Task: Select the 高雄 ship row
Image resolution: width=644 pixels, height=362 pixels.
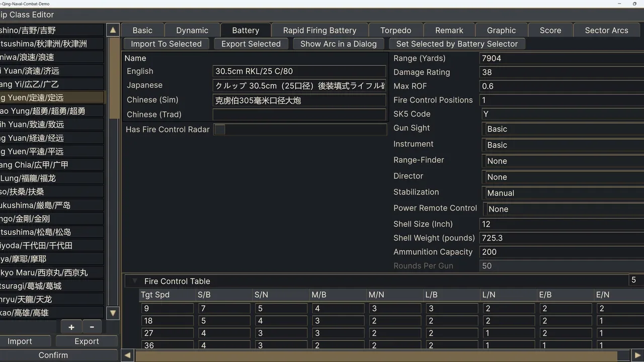Action: click(x=52, y=313)
